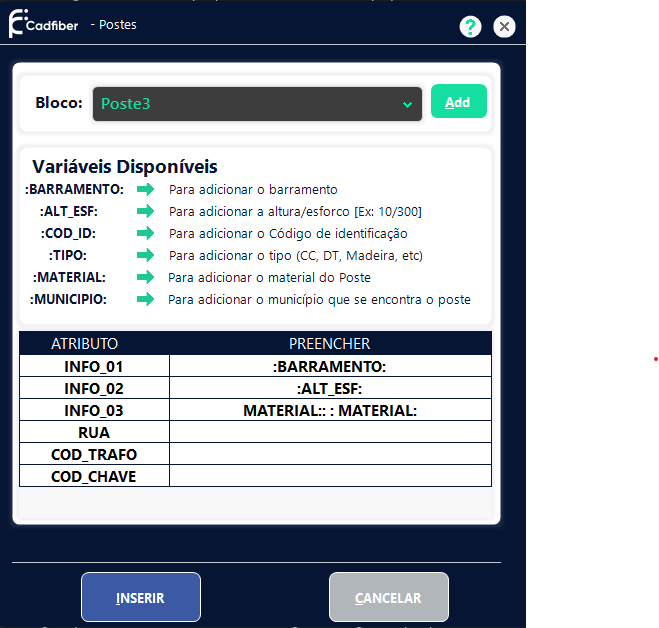Click the arrow icon next to :ALT_ESF:
Viewport: 659px width, 628px height.
click(x=146, y=211)
